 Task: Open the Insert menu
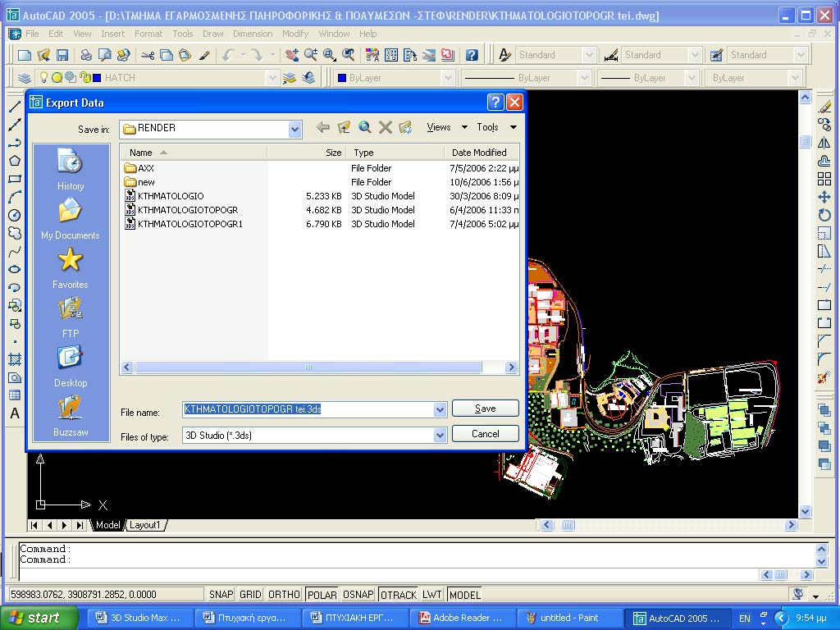coord(112,34)
